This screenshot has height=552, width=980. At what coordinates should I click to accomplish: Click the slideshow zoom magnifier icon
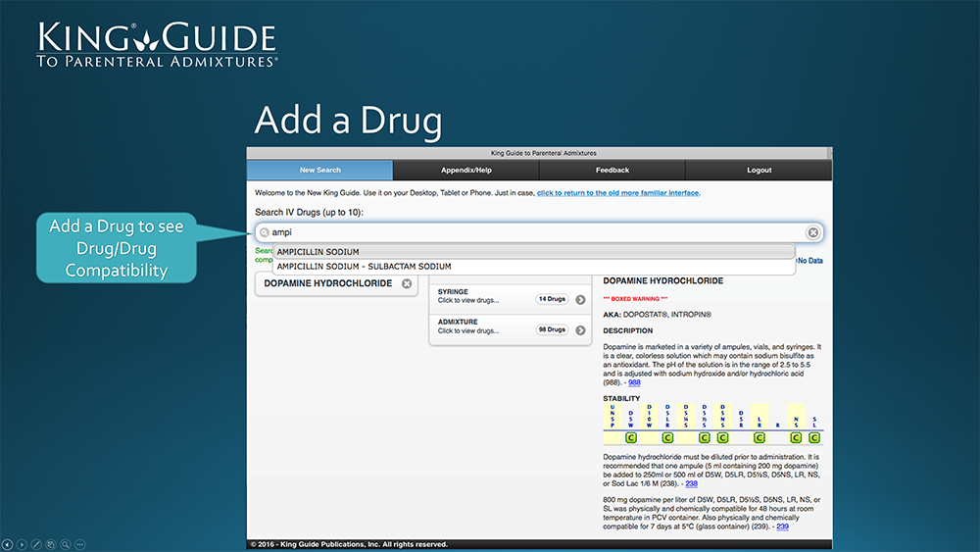(66, 544)
